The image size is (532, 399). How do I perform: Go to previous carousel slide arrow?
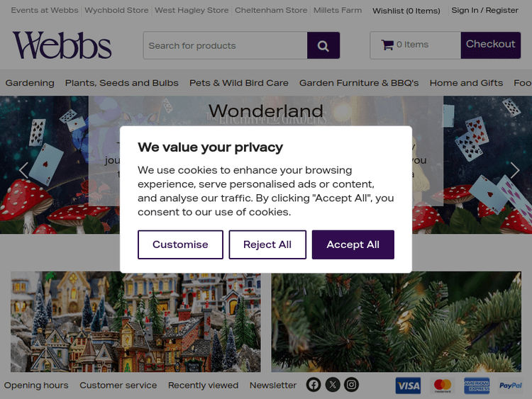click(23, 170)
